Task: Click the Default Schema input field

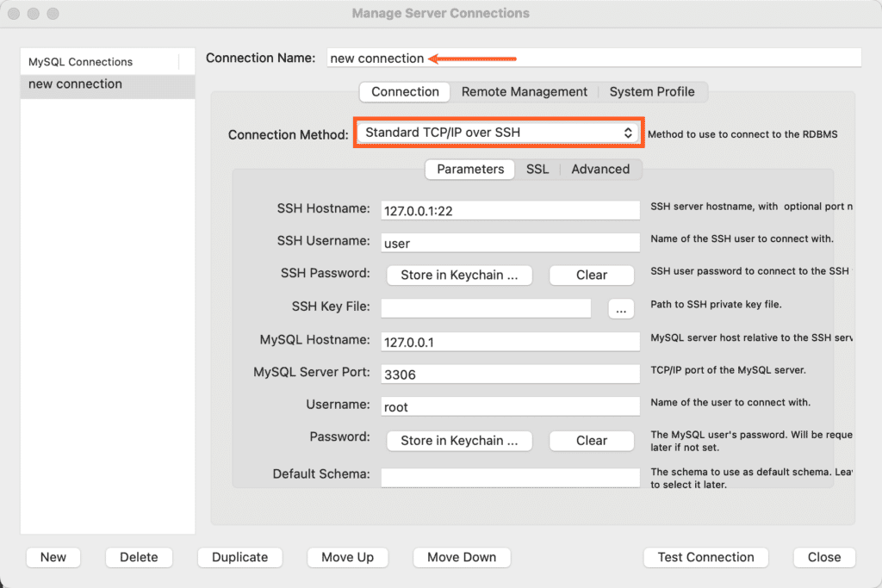Action: tap(510, 477)
